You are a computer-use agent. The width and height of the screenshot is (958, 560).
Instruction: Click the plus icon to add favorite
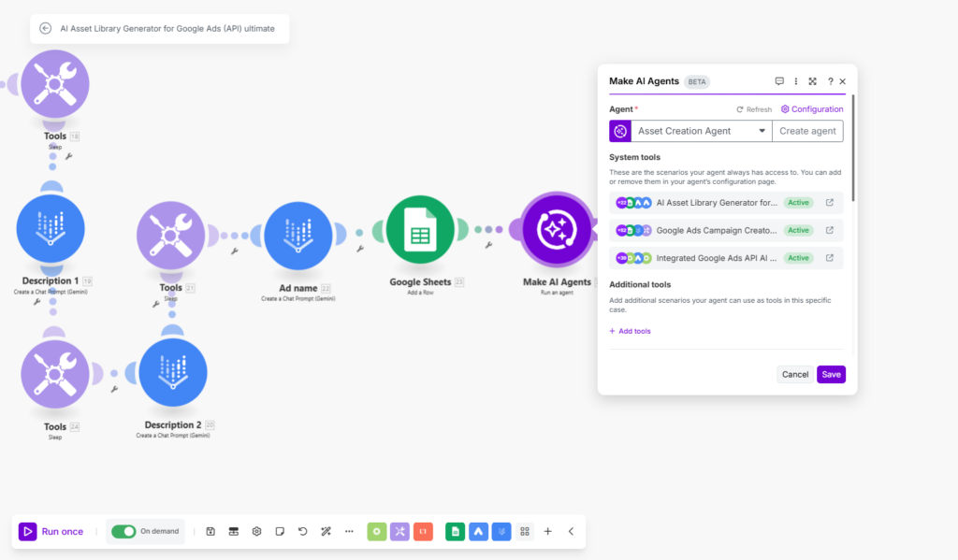point(548,532)
